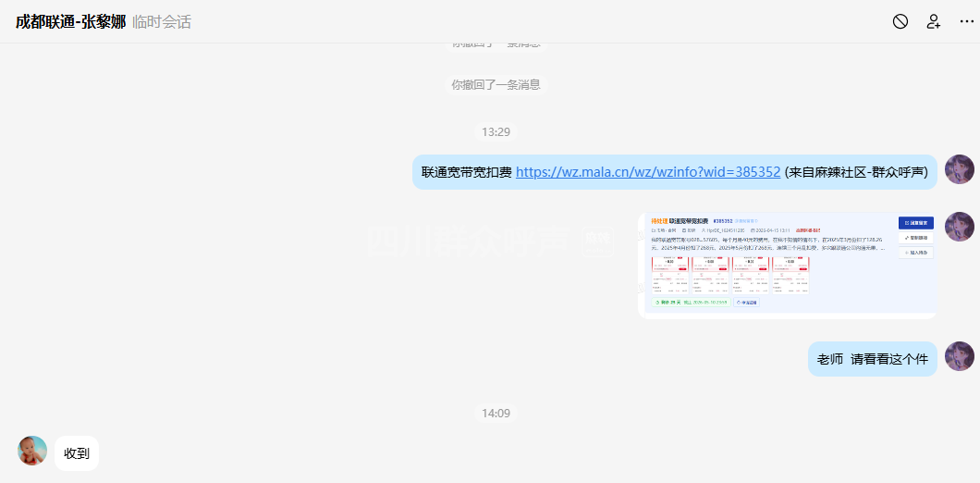
Task: Click contact name 成都联通-张黎娜 in header
Action: 70,21
